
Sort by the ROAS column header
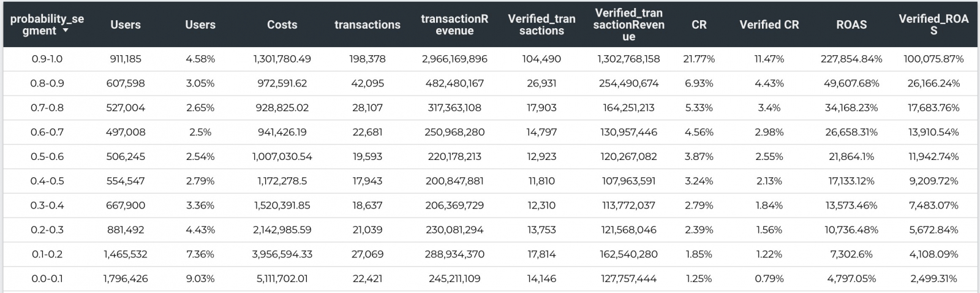[851, 25]
